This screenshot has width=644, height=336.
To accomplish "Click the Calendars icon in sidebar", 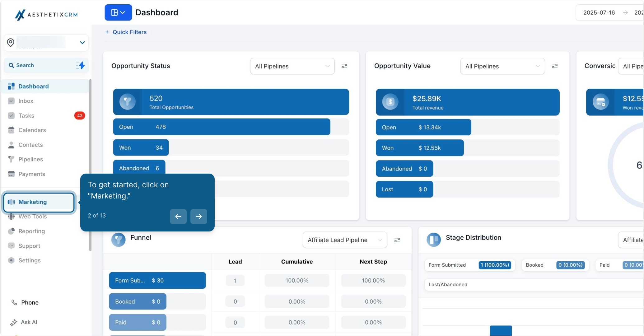I will pyautogui.click(x=11, y=130).
